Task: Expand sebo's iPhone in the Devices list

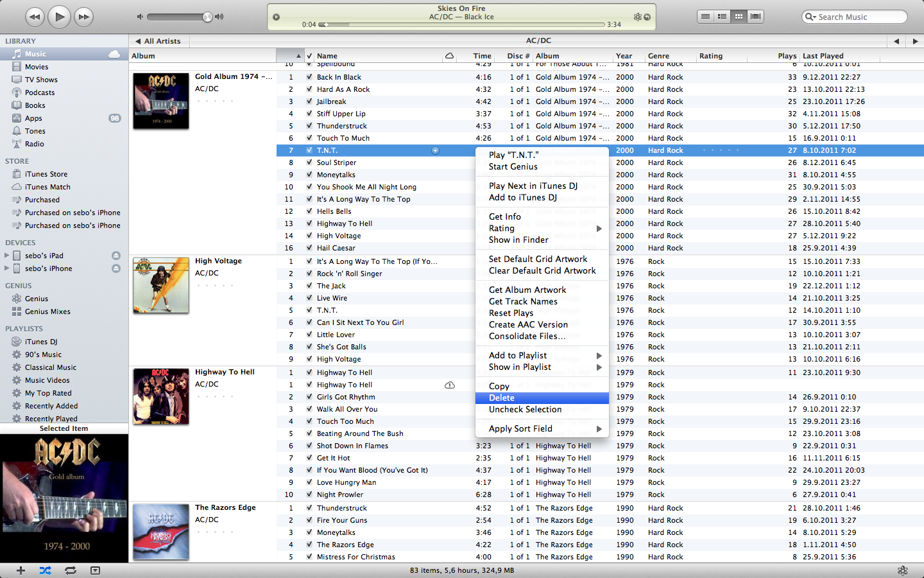Action: pos(7,268)
